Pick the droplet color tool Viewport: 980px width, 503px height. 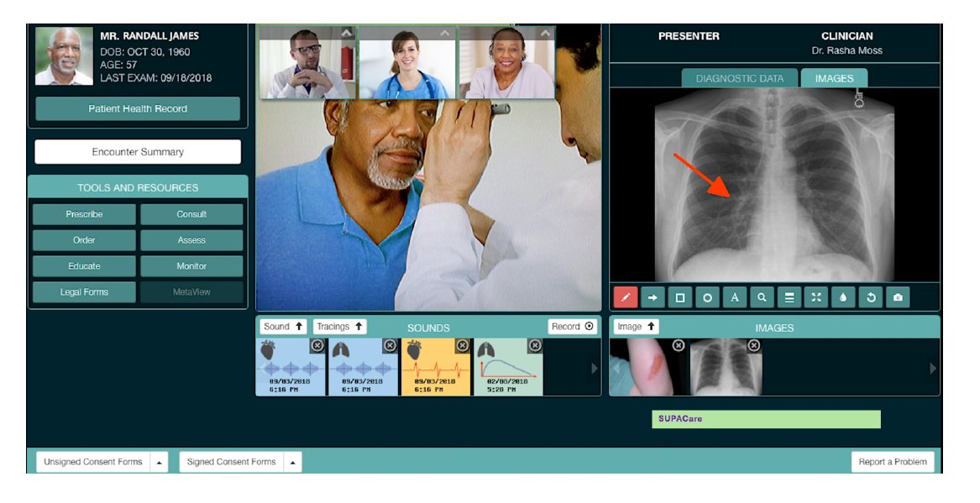[843, 297]
